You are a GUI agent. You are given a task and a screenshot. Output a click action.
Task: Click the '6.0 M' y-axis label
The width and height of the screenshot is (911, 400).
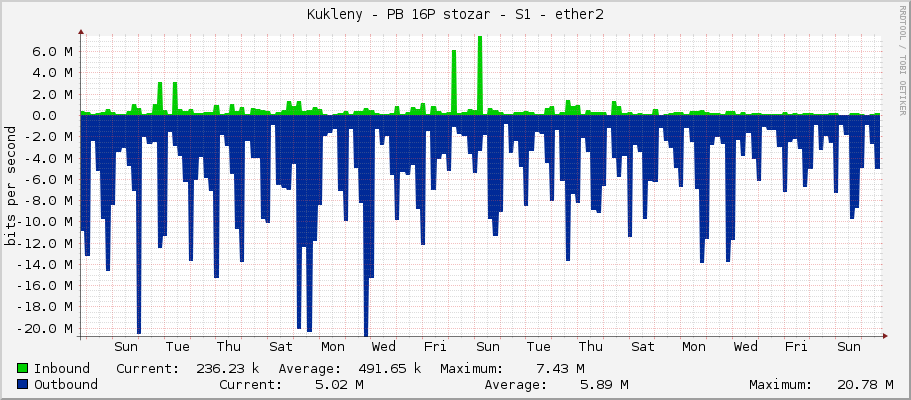coord(53,52)
